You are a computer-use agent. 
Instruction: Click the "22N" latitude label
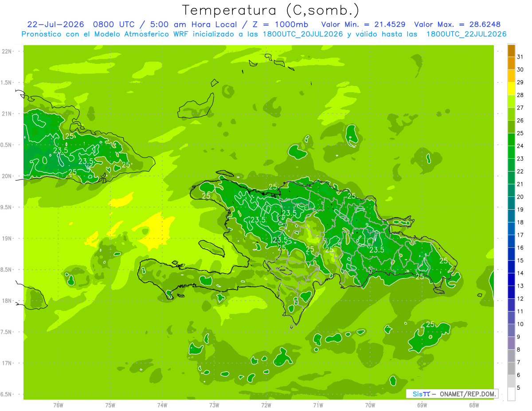pyautogui.click(x=7, y=51)
